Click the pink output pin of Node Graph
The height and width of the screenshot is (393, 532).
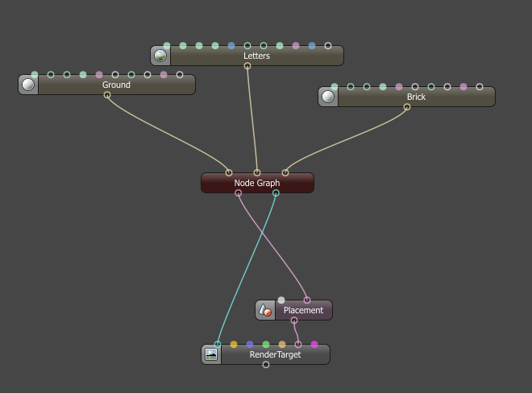pos(238,193)
